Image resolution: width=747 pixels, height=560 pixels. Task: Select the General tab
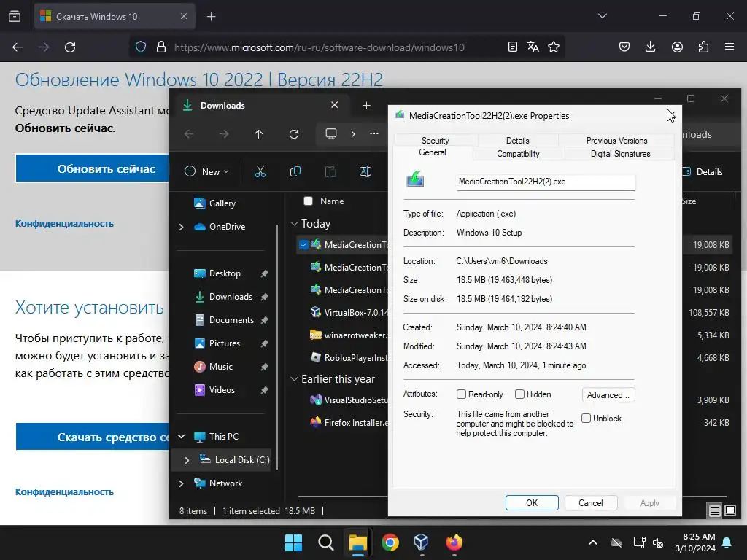coord(433,152)
